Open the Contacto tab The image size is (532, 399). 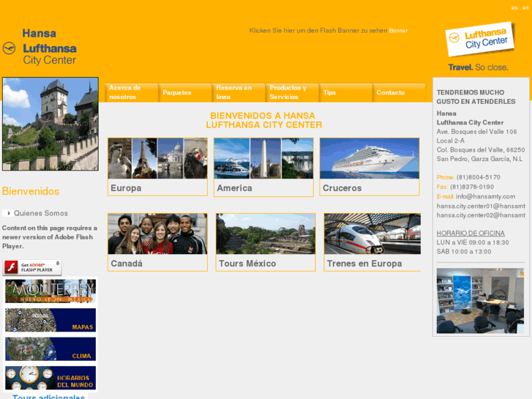(399, 92)
